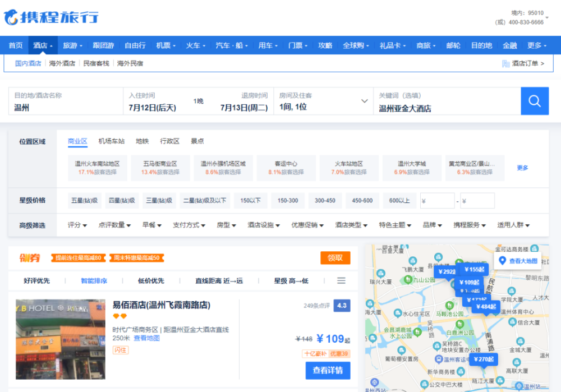Open the 易佰酒店(温州飞霞南路店) title link
This screenshot has height=392, width=561.
(x=162, y=305)
